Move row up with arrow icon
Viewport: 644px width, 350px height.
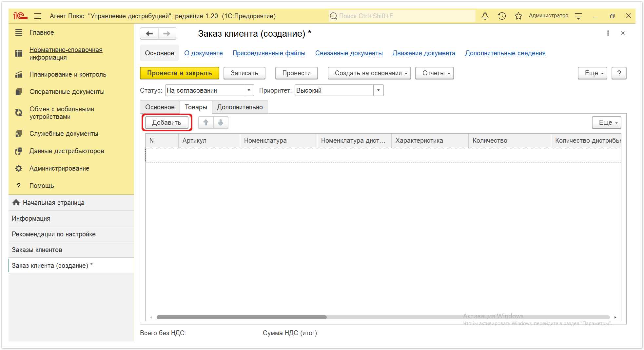(x=206, y=122)
